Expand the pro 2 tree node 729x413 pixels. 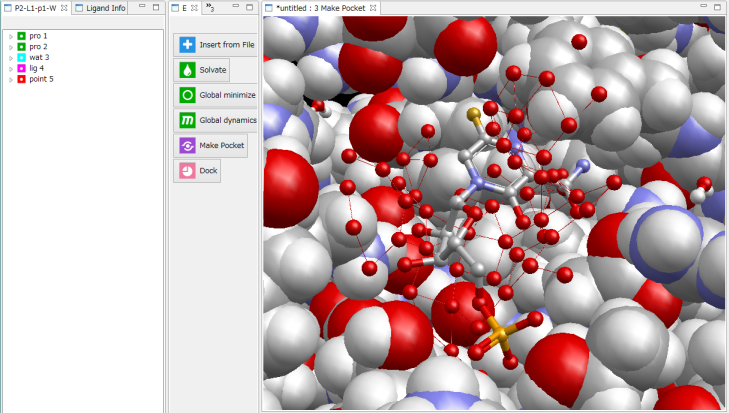pos(11,47)
